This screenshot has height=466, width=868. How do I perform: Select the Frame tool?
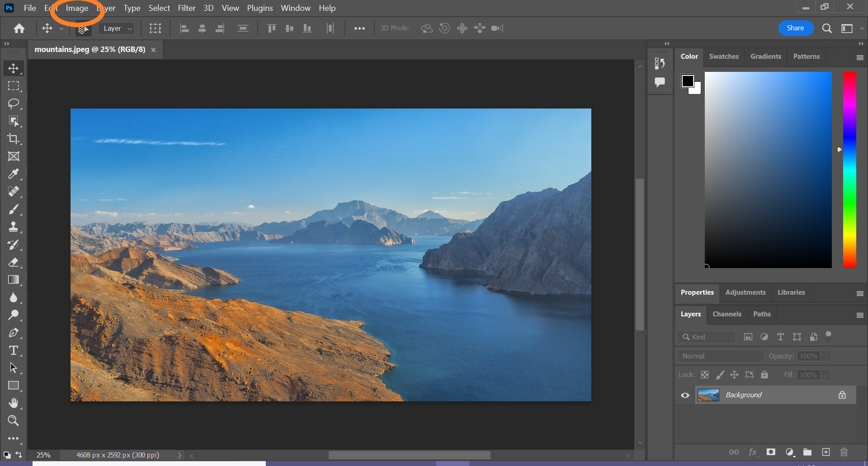pyautogui.click(x=14, y=156)
